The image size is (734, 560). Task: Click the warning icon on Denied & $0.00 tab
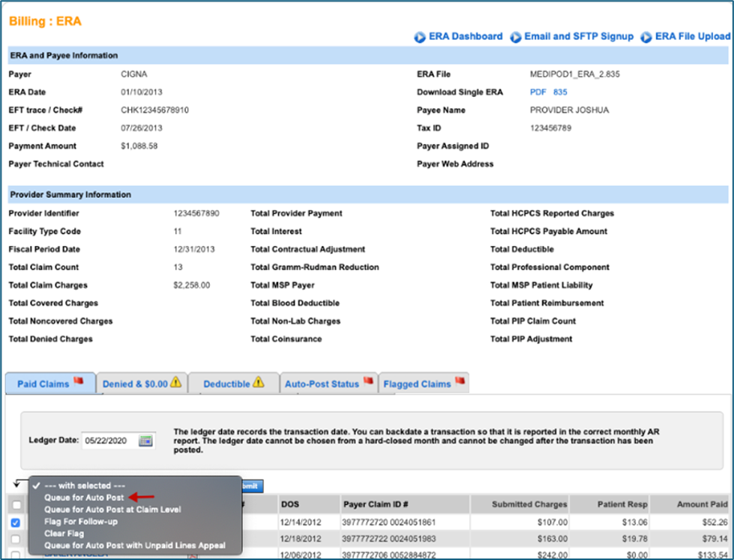175,382
